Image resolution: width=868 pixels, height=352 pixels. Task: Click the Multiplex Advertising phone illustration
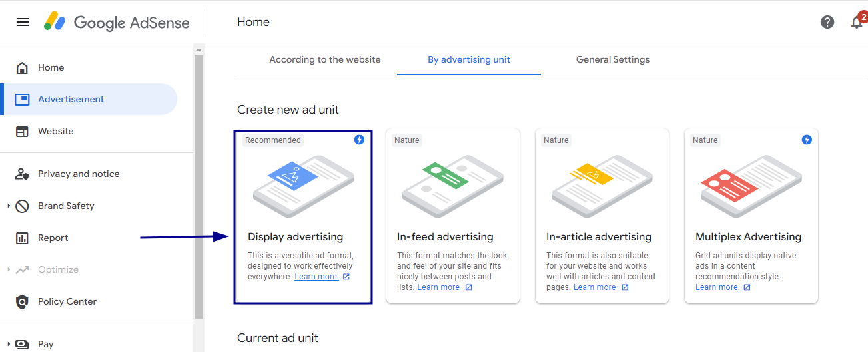(751, 186)
